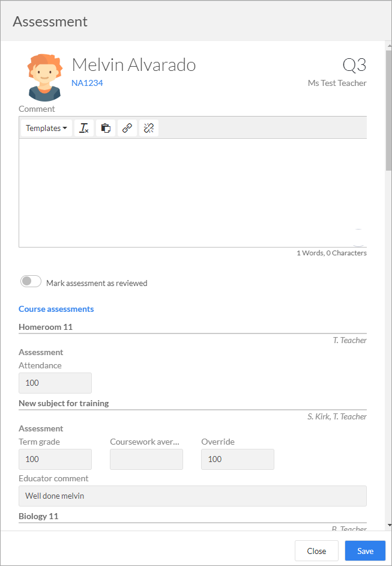Click the insert link icon
The image size is (392, 566).
click(127, 128)
